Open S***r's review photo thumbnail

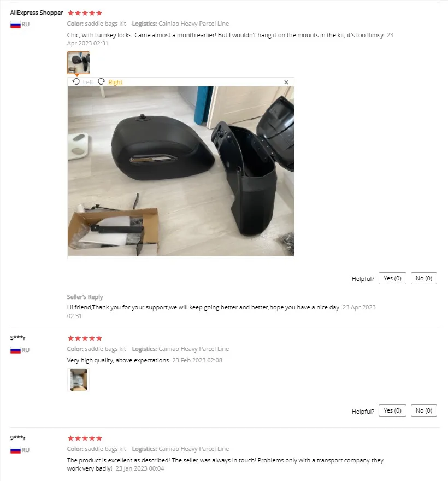click(x=78, y=380)
